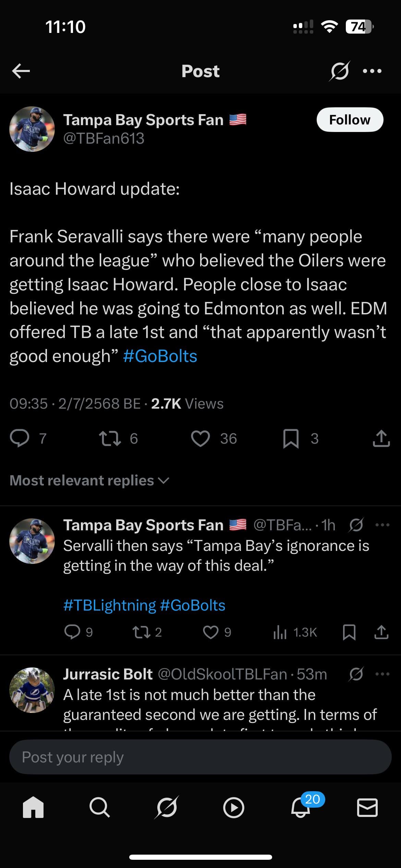Bookmark the Isaac Howard update post

click(291, 438)
